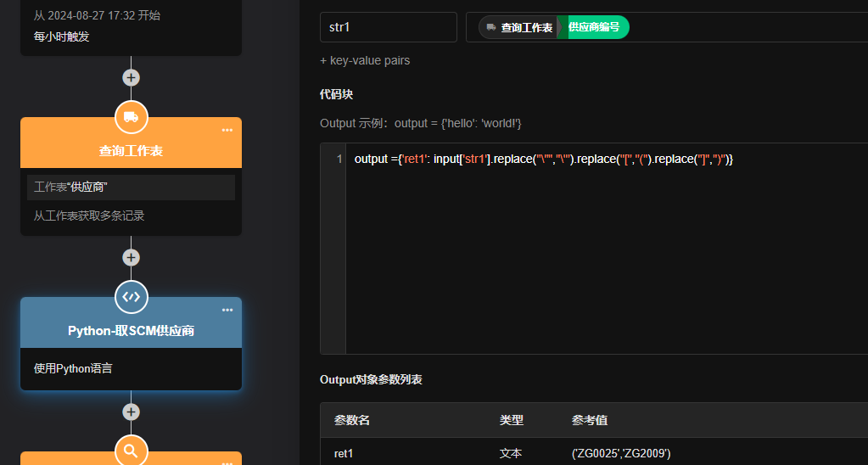This screenshot has width=868, height=465.
Task: Click the code icon atop Python node
Action: [x=131, y=297]
